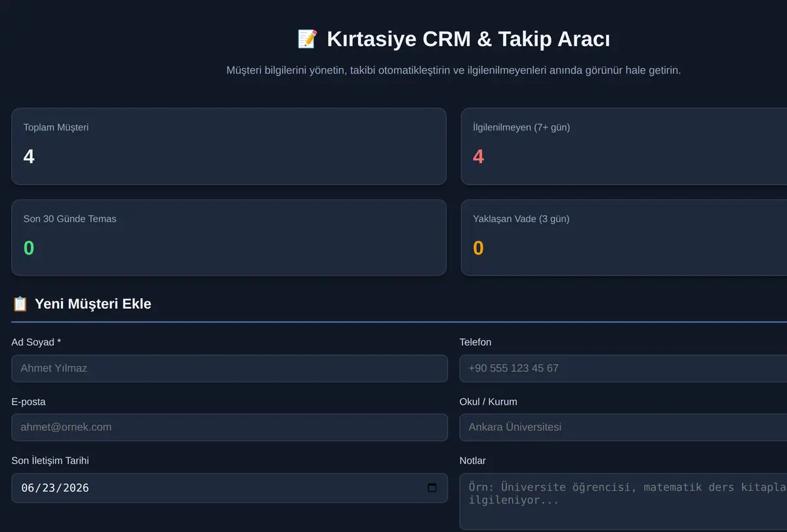Click the Ad Soyad * label
This screenshot has width=787, height=532.
pos(36,342)
